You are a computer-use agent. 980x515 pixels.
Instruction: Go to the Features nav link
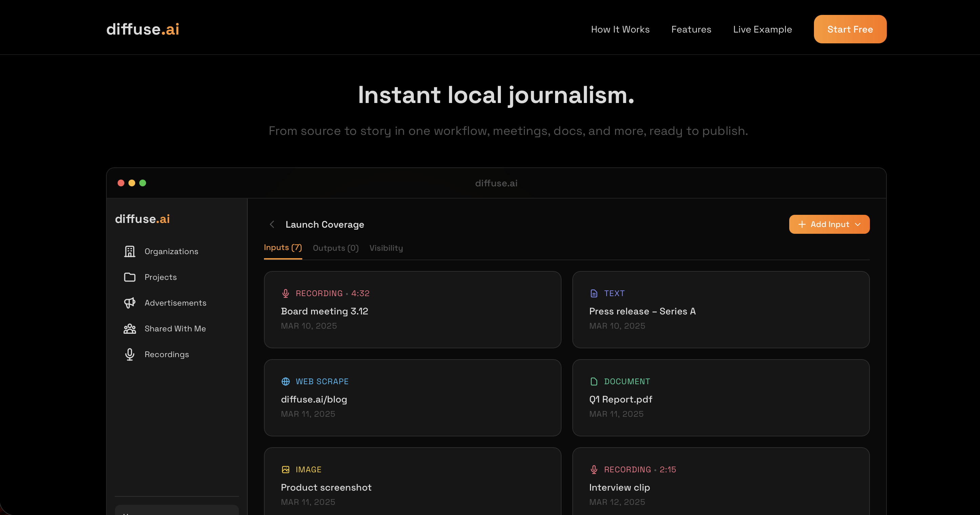click(x=691, y=29)
